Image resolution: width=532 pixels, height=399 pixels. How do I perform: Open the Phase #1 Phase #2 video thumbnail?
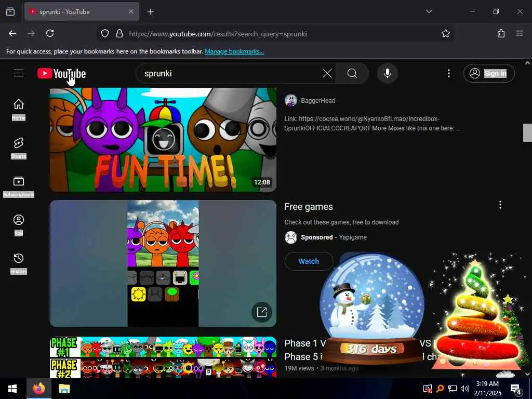[x=163, y=357]
